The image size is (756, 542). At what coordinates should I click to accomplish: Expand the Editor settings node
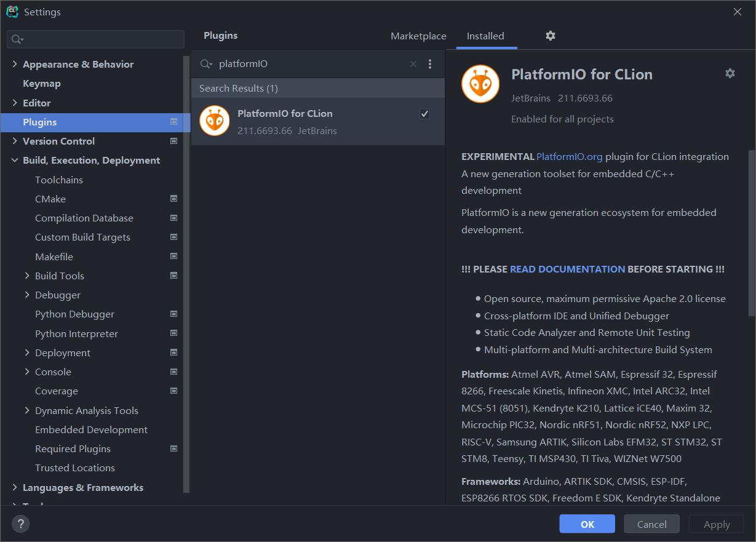click(x=15, y=103)
